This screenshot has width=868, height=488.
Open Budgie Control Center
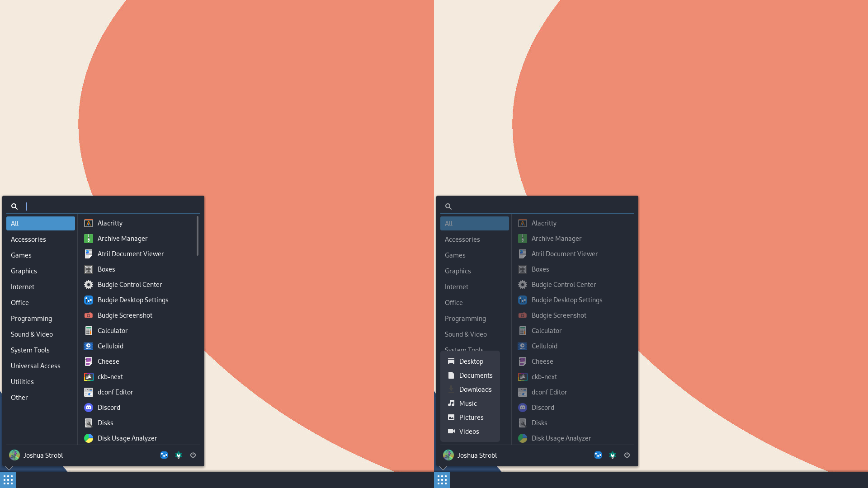(x=130, y=284)
